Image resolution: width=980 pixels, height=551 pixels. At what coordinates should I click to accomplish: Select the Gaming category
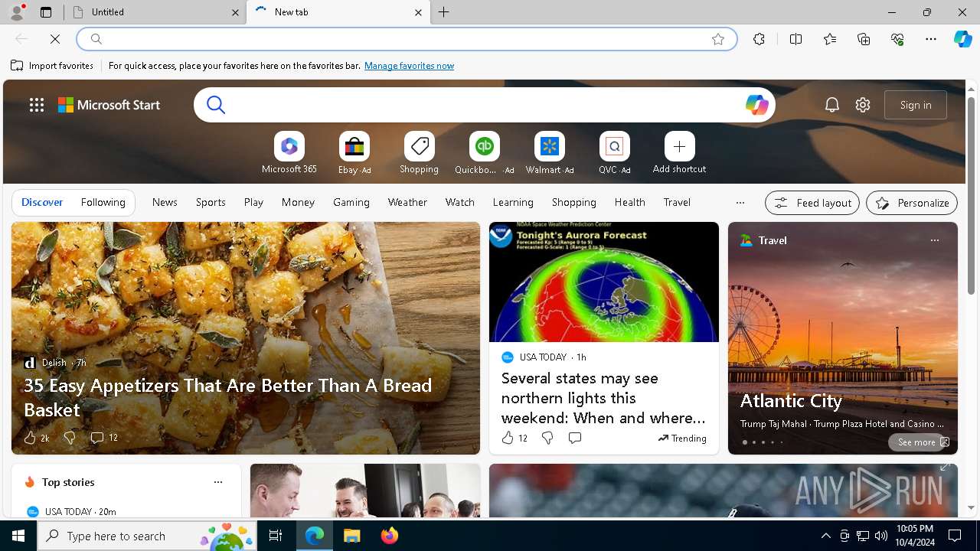[351, 202]
